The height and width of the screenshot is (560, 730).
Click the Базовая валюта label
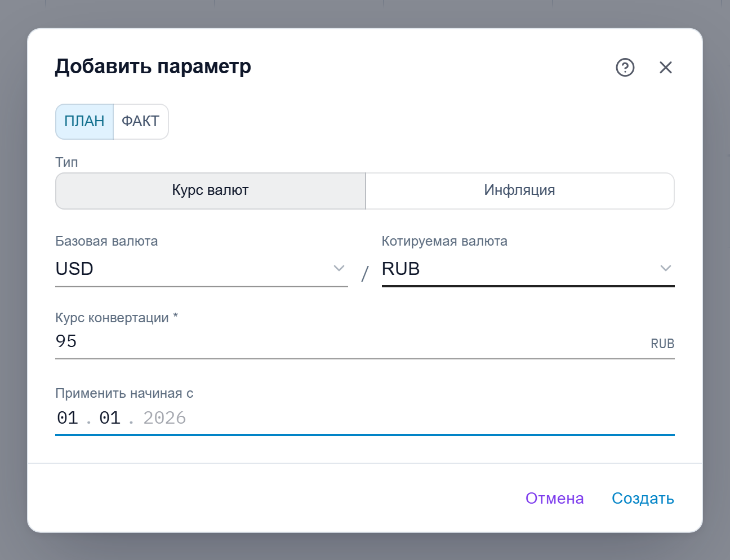tap(106, 241)
